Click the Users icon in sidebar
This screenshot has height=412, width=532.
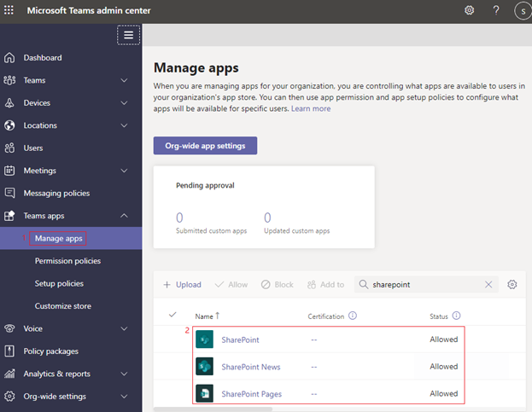coord(9,148)
